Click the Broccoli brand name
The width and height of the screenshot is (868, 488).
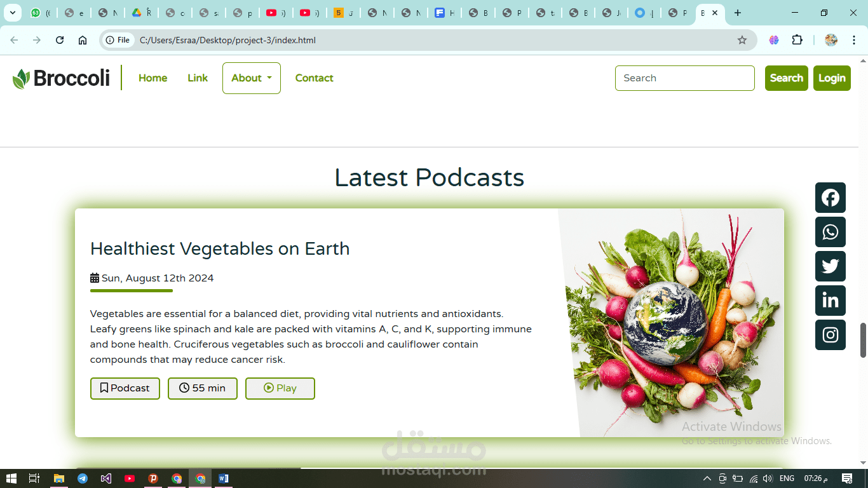[72, 78]
